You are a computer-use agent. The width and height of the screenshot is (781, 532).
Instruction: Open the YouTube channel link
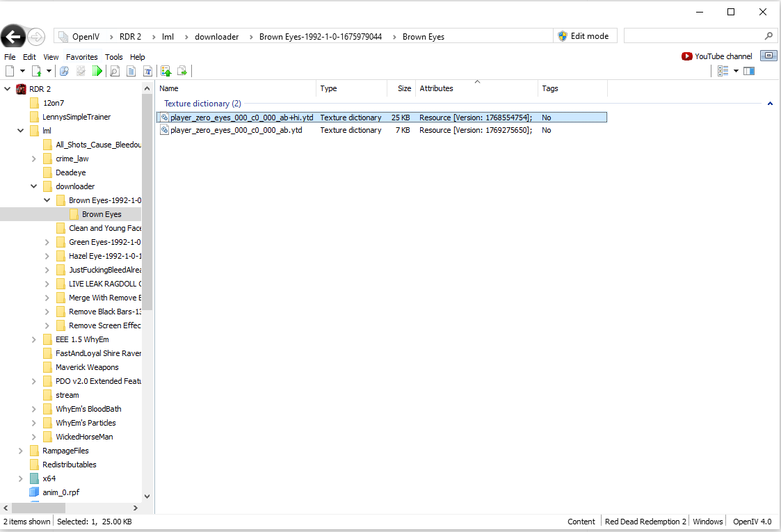[x=717, y=56]
